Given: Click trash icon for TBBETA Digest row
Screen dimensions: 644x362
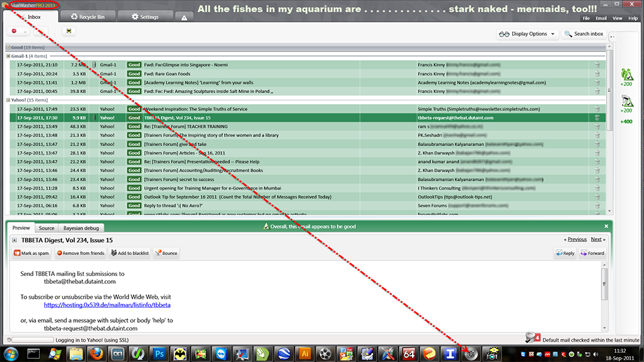Looking at the screenshot, I should coord(597,117).
